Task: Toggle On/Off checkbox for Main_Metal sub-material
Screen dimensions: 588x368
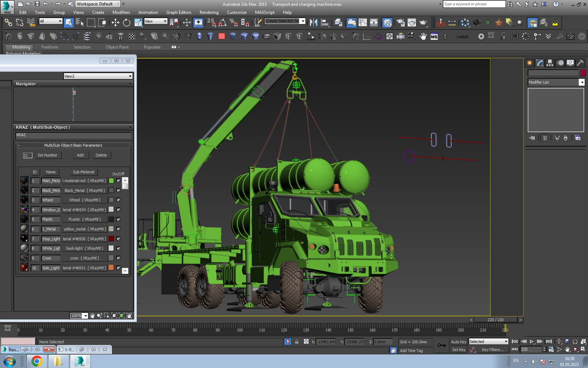Action: pos(118,181)
